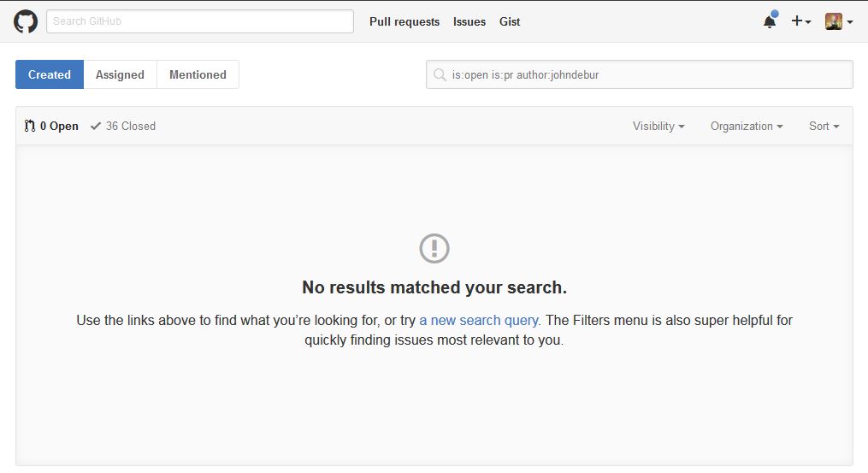Open the notifications bell
Viewport: 868px width, 473px height.
pyautogui.click(x=770, y=21)
